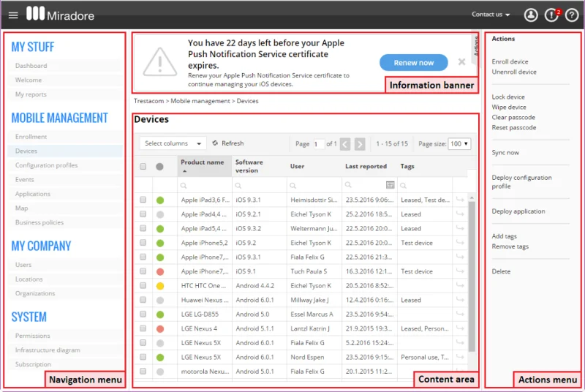Click the Refresh icon in device toolbar
585x392 pixels.
[215, 143]
